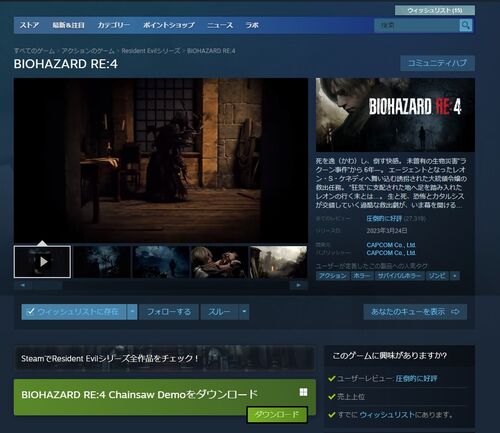This screenshot has height=433, width=500.
Task: Open the ニュース menu
Action: [220, 25]
